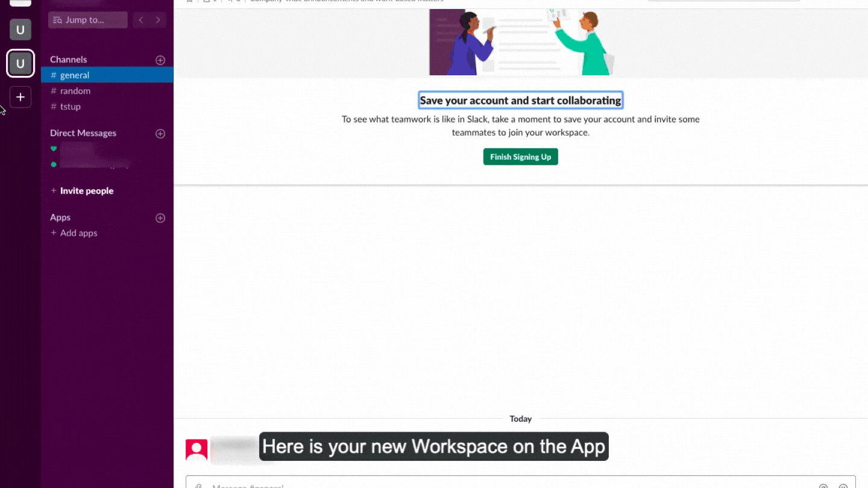This screenshot has width=868, height=488.
Task: Switch to the U workspace without the outline
Action: click(x=20, y=30)
